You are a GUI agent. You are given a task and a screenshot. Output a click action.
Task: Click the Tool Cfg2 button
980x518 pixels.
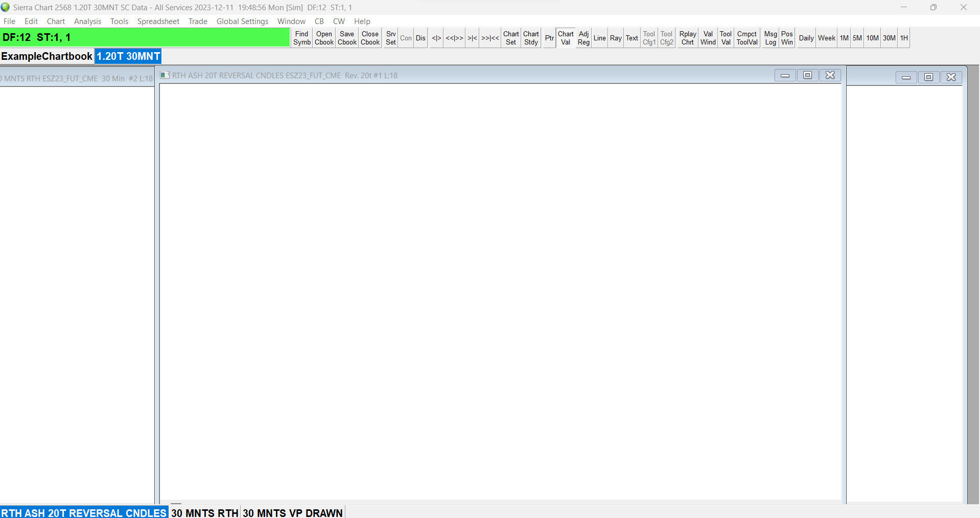click(x=666, y=38)
